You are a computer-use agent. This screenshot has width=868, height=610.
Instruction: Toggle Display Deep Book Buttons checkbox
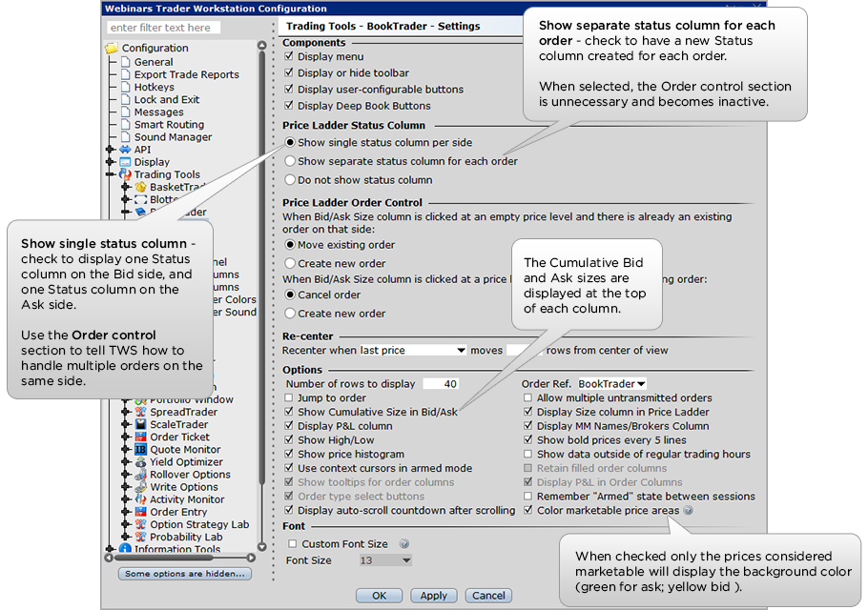tap(289, 106)
